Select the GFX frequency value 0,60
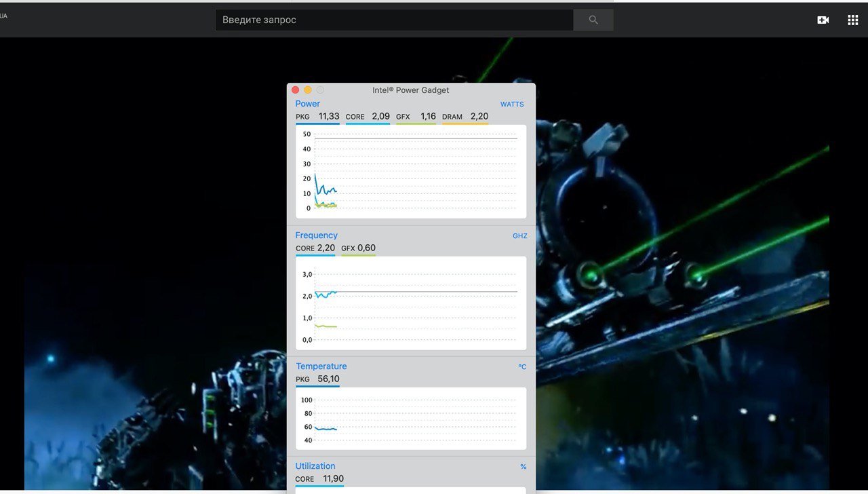The height and width of the screenshot is (494, 868). point(366,248)
